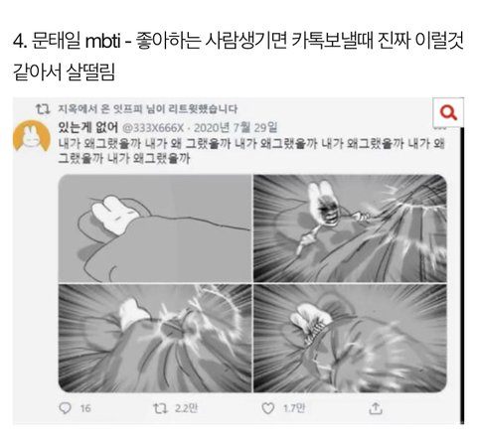Viewport: 477px width, 448px height.
Task: Click the @333X666X handle
Action: pyautogui.click(x=153, y=128)
